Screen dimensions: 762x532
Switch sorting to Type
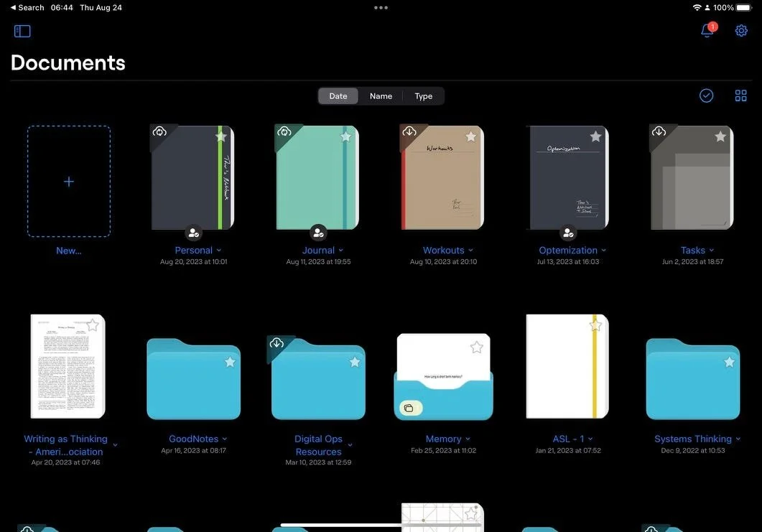coord(423,95)
